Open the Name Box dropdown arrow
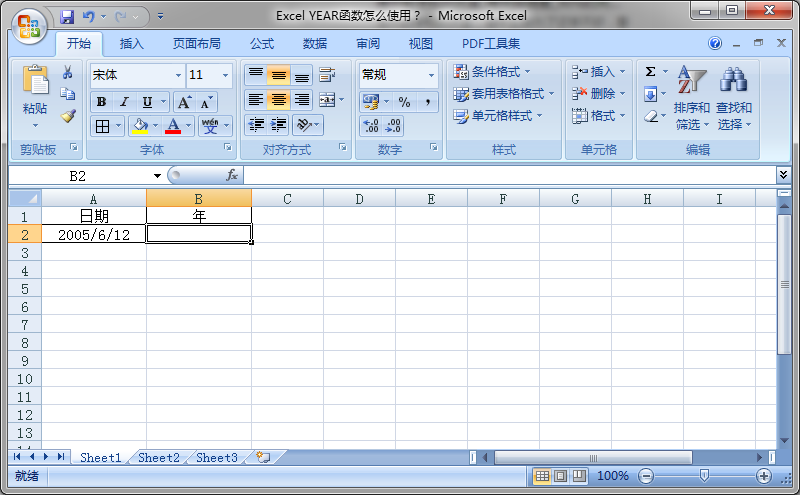The image size is (800, 495). tap(157, 176)
